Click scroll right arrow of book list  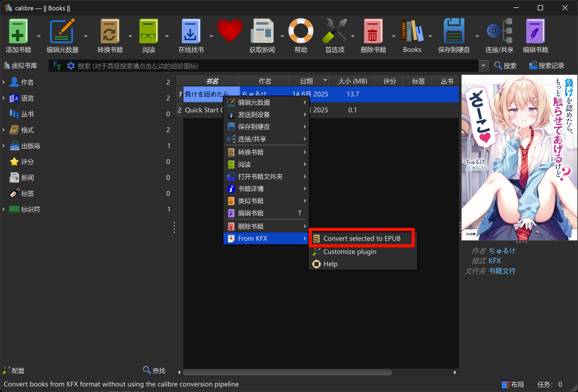(455, 372)
